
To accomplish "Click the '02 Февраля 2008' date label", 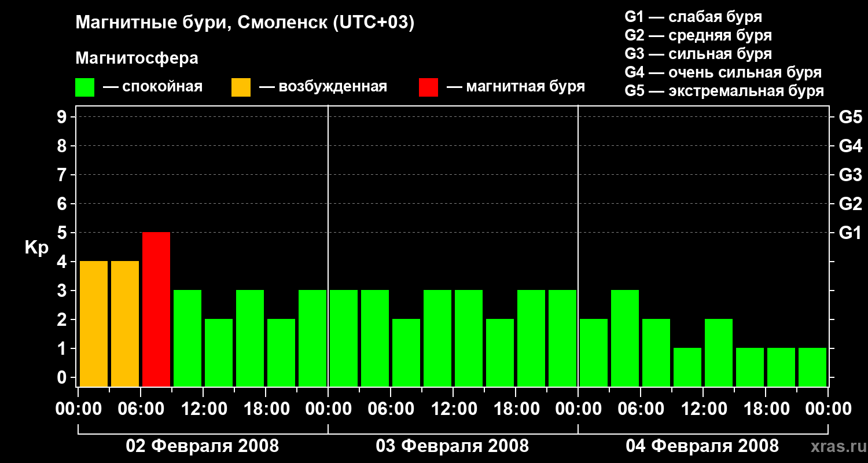I will [x=203, y=446].
